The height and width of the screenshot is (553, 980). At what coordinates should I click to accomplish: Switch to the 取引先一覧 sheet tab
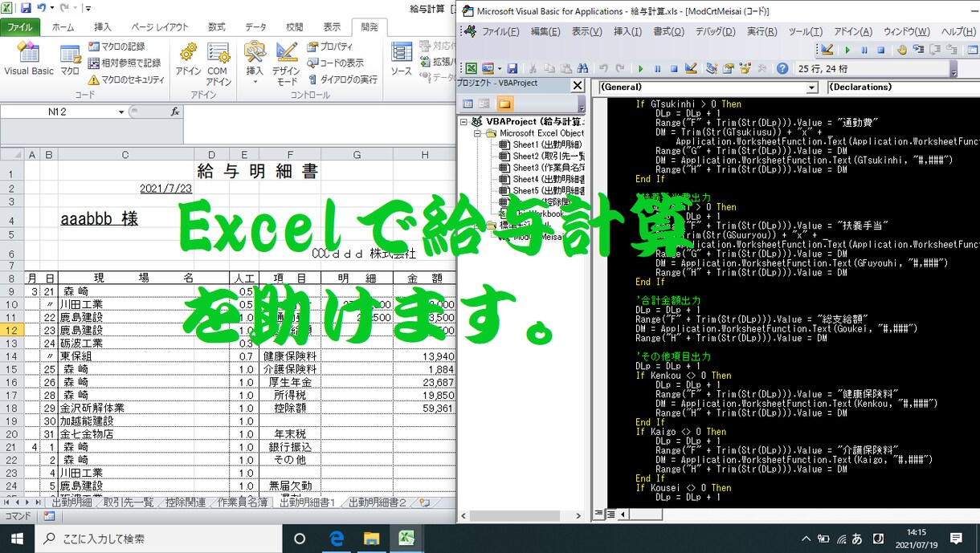click(x=128, y=502)
